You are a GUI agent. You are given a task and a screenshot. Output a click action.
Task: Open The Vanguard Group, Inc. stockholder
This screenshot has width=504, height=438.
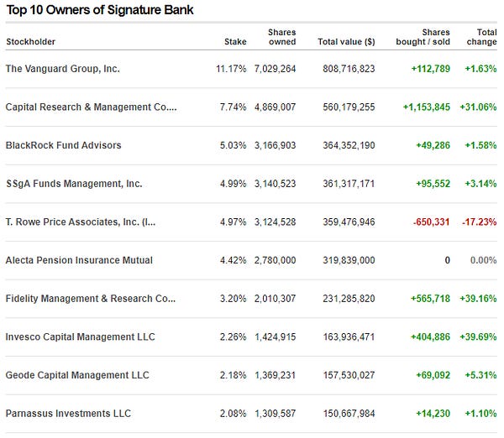(x=63, y=69)
